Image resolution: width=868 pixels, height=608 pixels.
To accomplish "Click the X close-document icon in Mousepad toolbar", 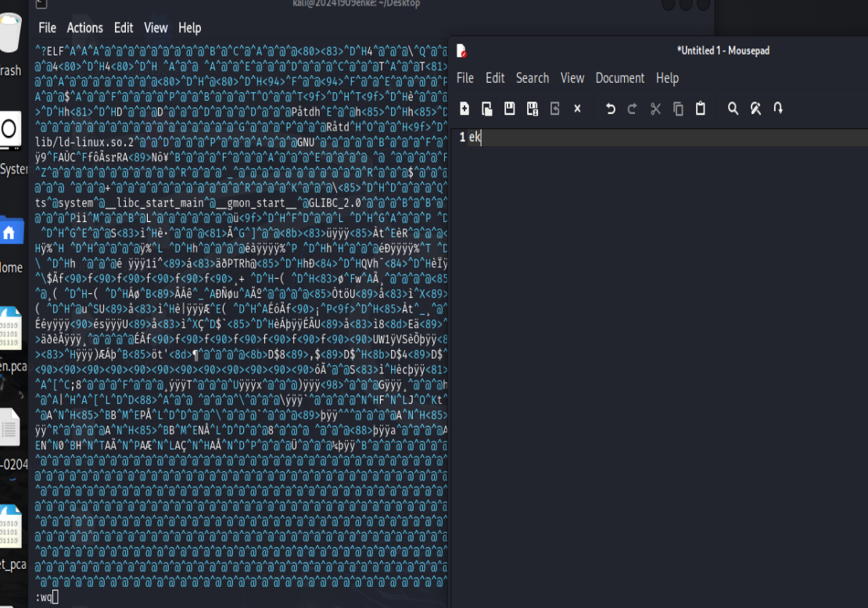I will click(x=577, y=109).
